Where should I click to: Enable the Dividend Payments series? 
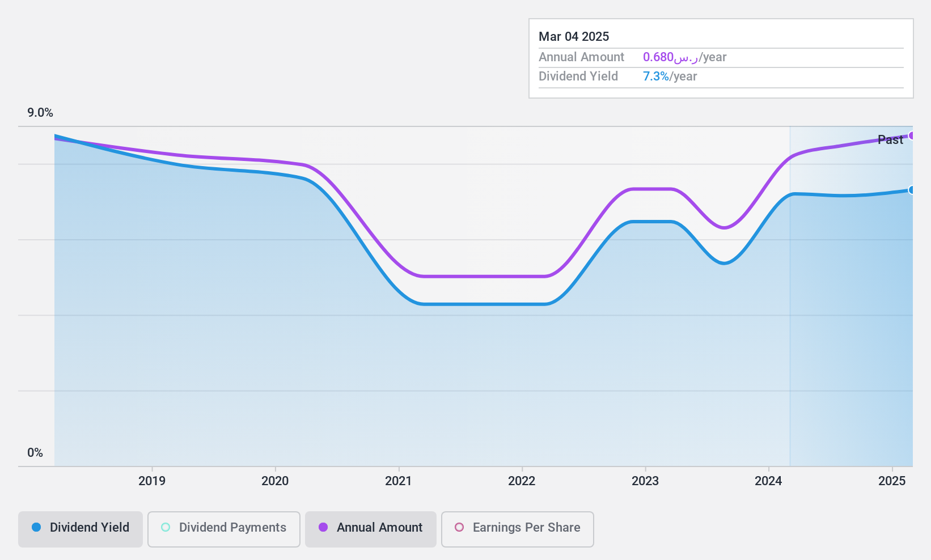point(223,529)
